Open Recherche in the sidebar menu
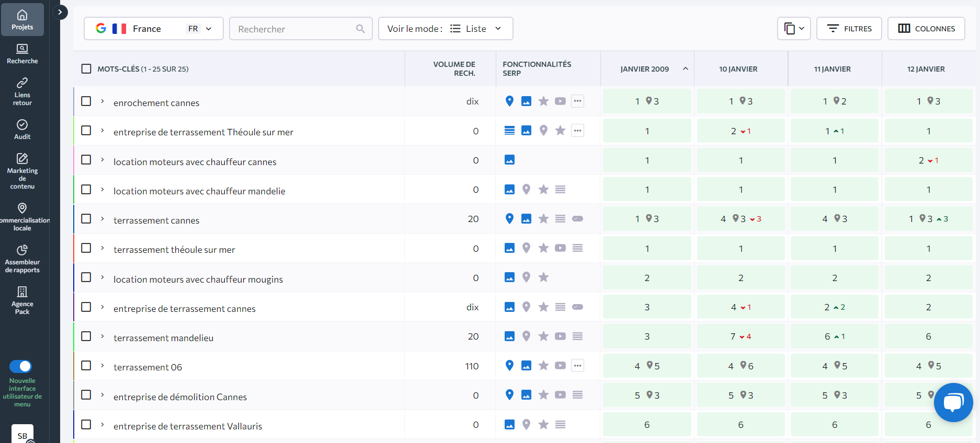The height and width of the screenshot is (443, 980). [x=22, y=54]
